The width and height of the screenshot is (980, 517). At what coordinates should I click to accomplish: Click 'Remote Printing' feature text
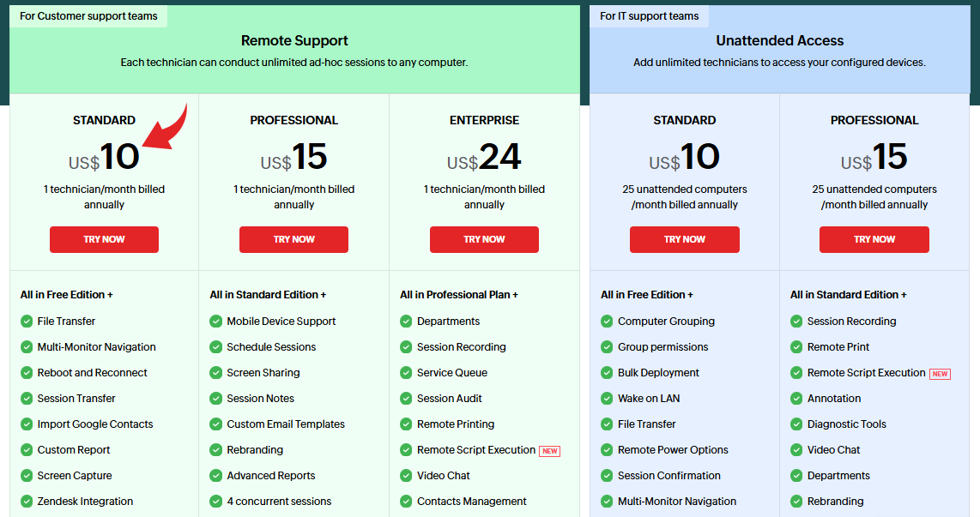(456, 424)
